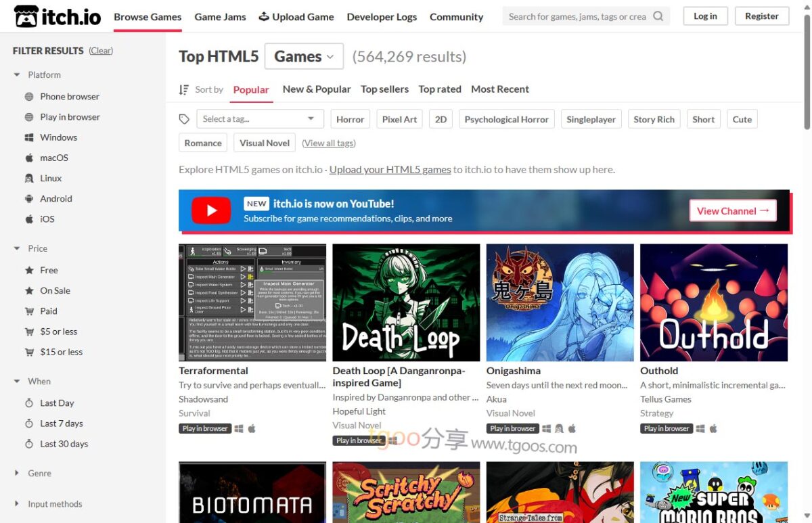Enable the Free price filter

[49, 270]
